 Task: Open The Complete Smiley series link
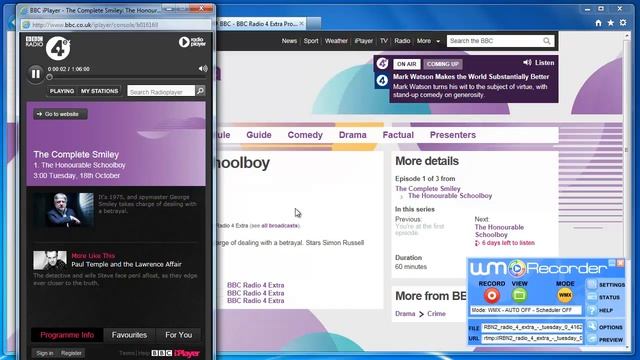[x=428, y=189]
